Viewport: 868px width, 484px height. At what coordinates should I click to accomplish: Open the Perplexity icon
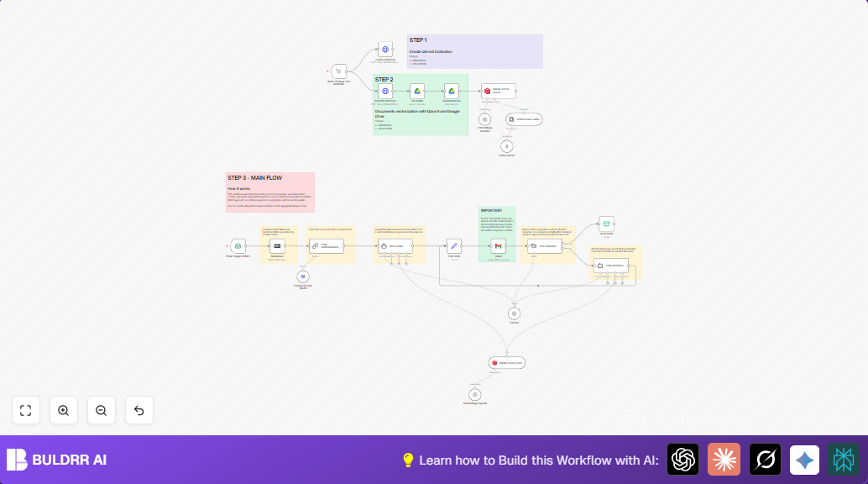coord(843,460)
